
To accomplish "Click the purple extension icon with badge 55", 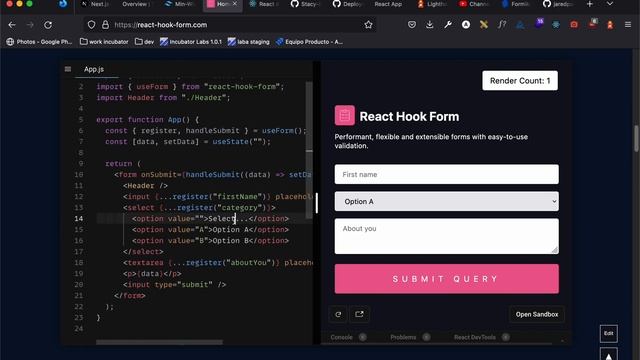I will pyautogui.click(x=539, y=23).
